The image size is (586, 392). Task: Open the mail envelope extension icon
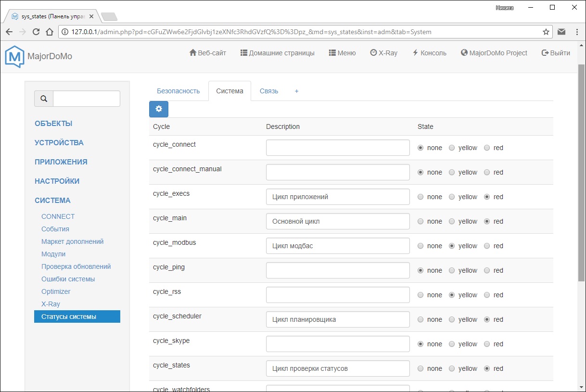point(561,32)
